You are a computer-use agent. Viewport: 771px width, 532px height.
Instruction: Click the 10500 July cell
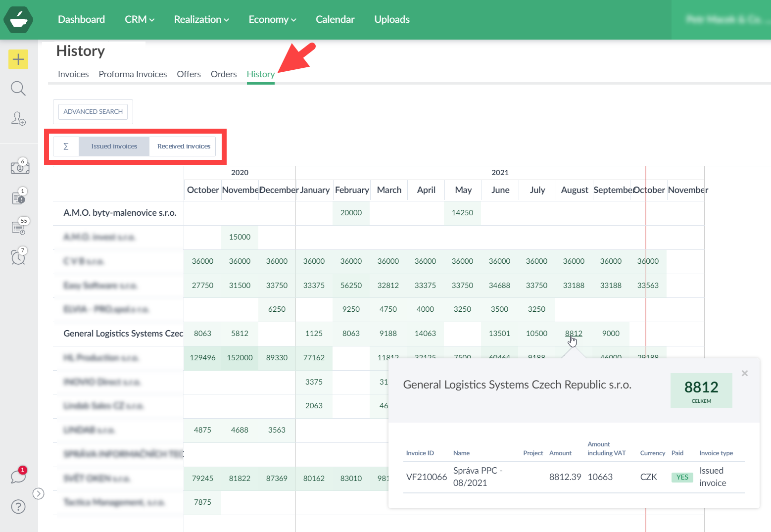[536, 334]
